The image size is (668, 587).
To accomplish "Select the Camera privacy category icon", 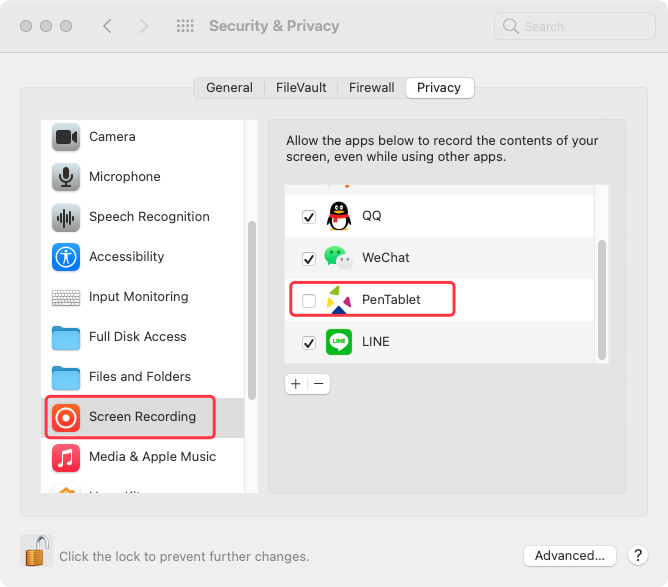I will click(66, 137).
